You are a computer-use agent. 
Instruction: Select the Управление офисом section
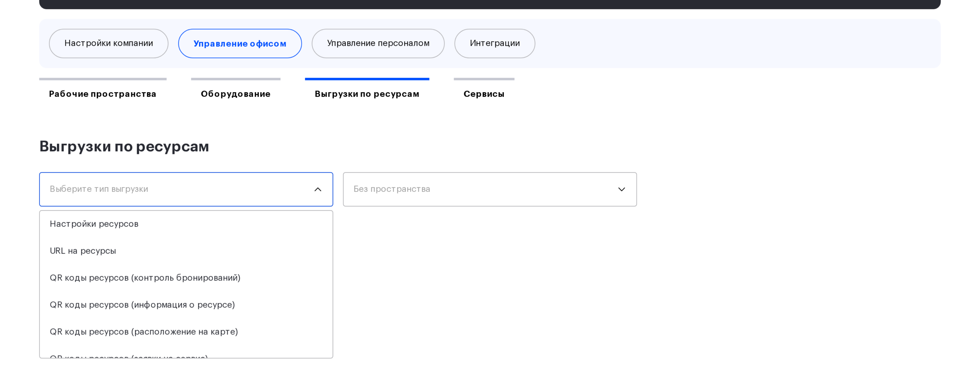click(x=240, y=43)
